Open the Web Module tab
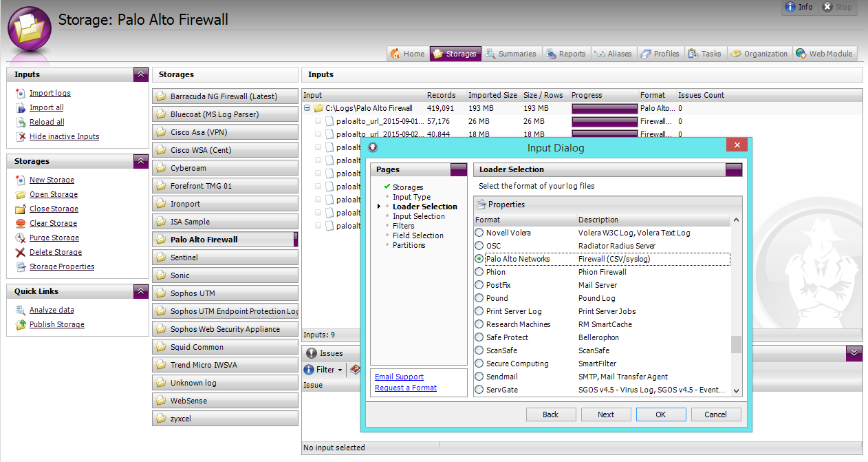This screenshot has width=868, height=462. click(x=825, y=54)
